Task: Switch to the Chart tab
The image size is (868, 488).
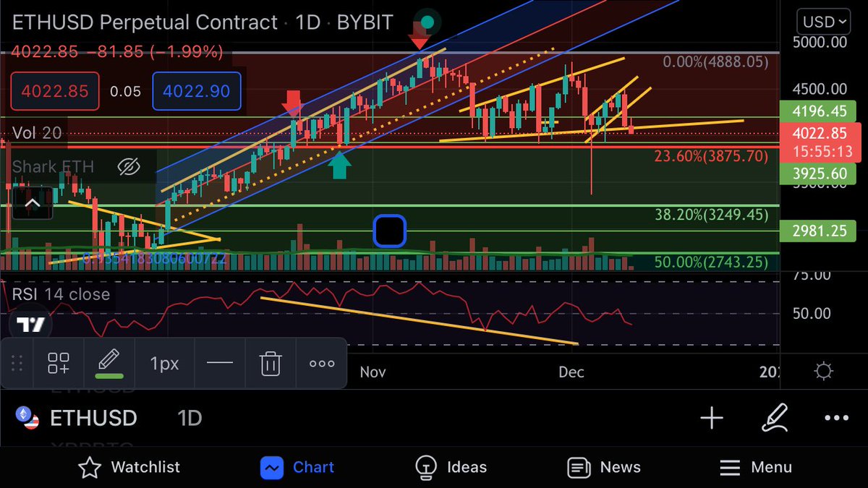Action: coord(297,467)
